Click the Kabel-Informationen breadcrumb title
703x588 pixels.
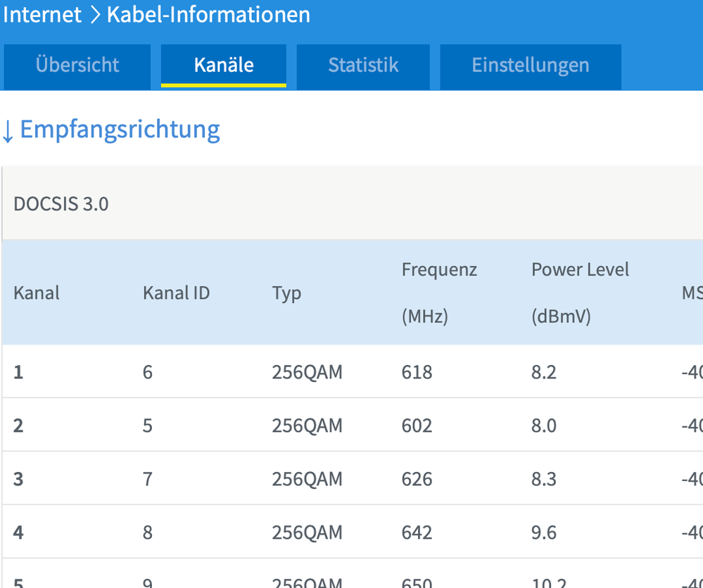208,15
